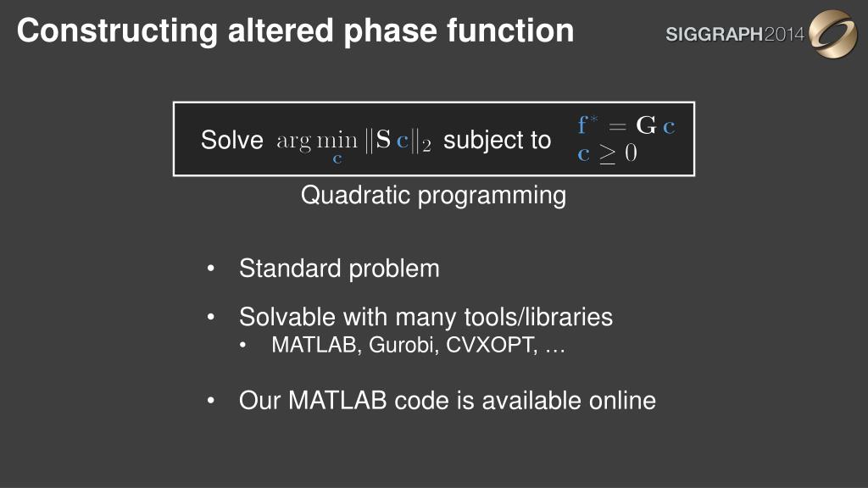Click the constraint f* = G c
The image size is (868, 488).
coord(626,125)
